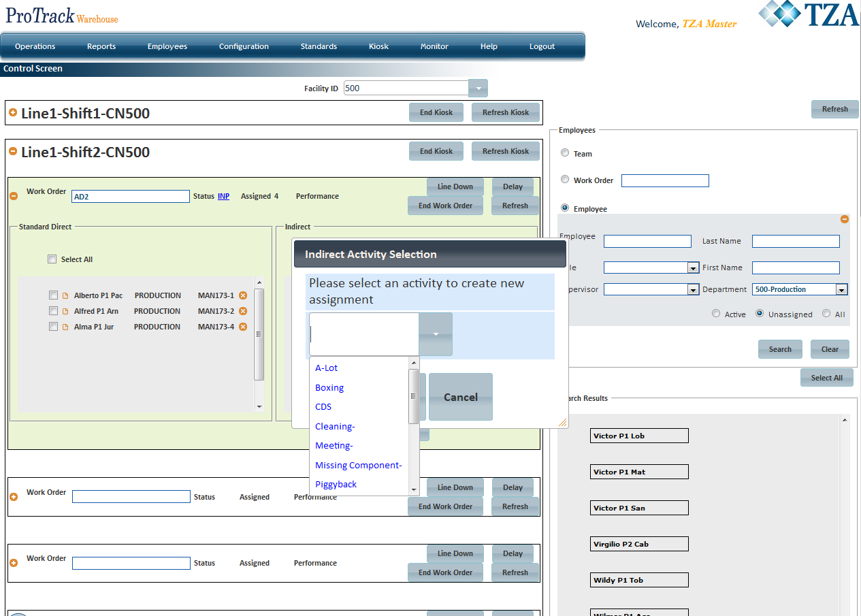
Task: Select A-Lot from the activity list
Action: click(x=326, y=368)
